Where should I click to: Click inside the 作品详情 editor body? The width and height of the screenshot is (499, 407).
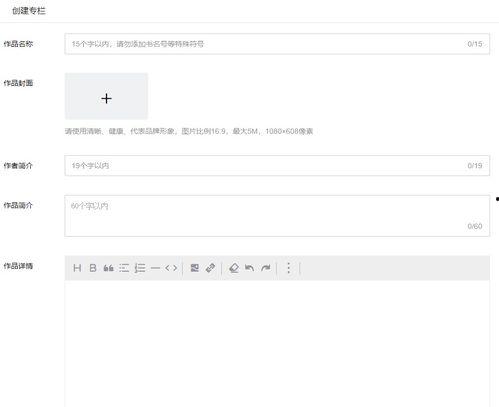277,343
